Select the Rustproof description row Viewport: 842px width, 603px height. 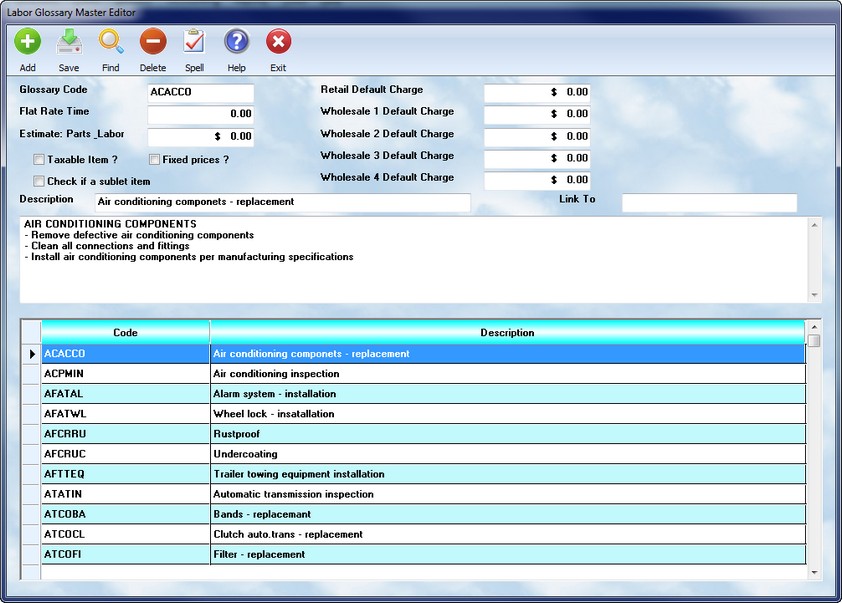(x=507, y=434)
